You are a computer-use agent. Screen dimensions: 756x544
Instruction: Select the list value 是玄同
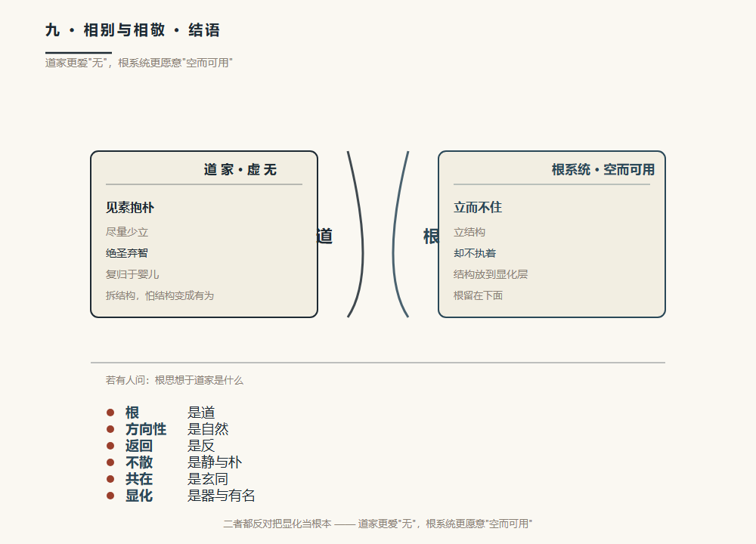click(208, 479)
